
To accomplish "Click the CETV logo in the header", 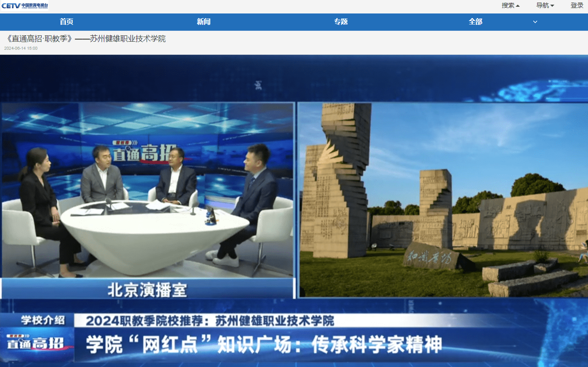I will pyautogui.click(x=25, y=6).
